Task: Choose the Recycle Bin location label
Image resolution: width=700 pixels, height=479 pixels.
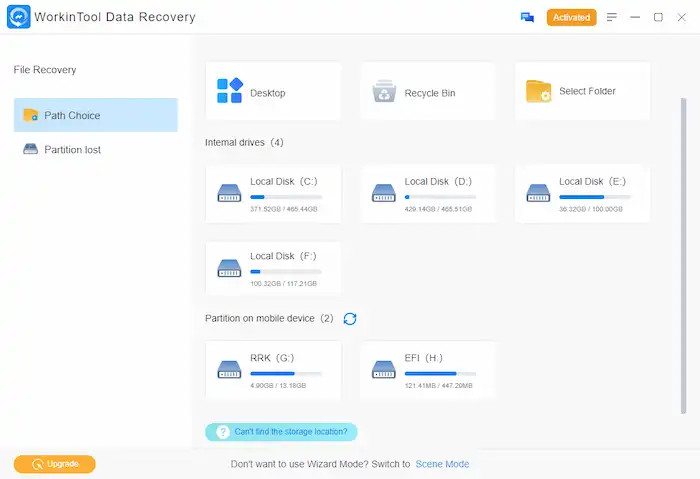Action: (x=430, y=93)
